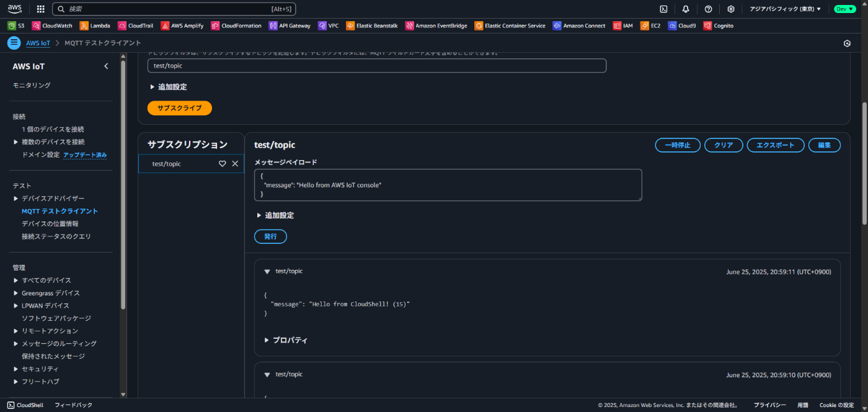The height and width of the screenshot is (412, 868).
Task: Collapse the 20:59:10 test/topic message
Action: pos(267,375)
